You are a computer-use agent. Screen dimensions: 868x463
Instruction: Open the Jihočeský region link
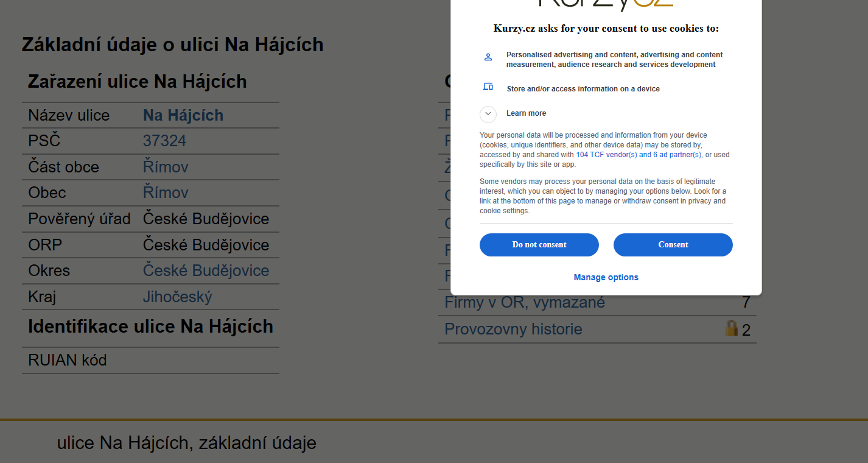[x=177, y=297]
